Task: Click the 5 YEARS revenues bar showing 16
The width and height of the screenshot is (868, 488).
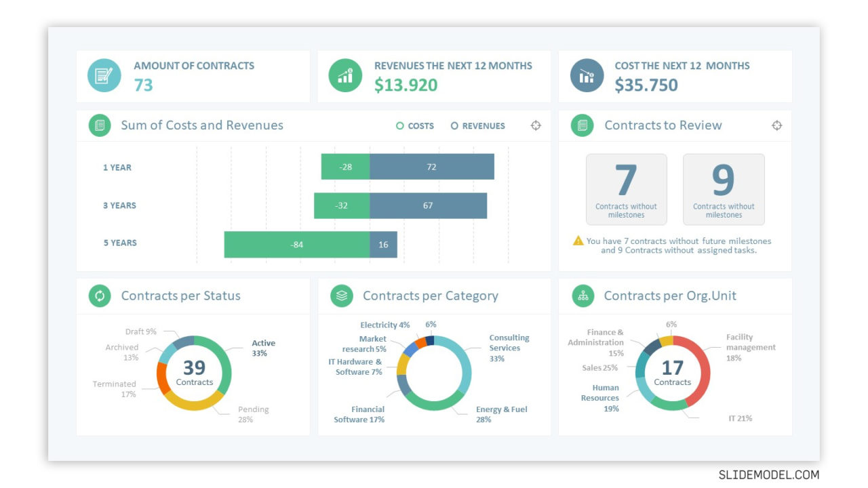Action: 383,245
